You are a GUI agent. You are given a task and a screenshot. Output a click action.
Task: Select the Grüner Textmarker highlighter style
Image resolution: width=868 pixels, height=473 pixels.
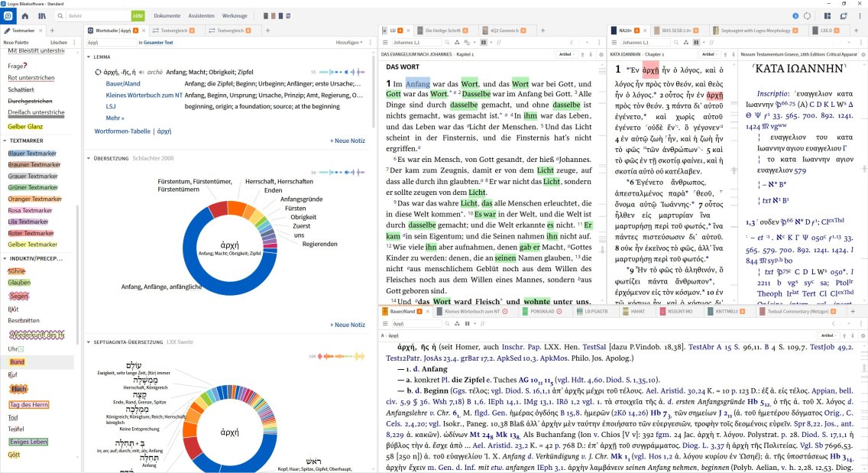(x=33, y=188)
